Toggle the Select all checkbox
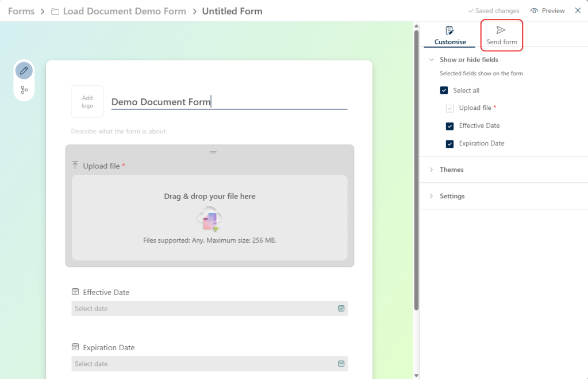This screenshot has height=379, width=588. pos(444,90)
